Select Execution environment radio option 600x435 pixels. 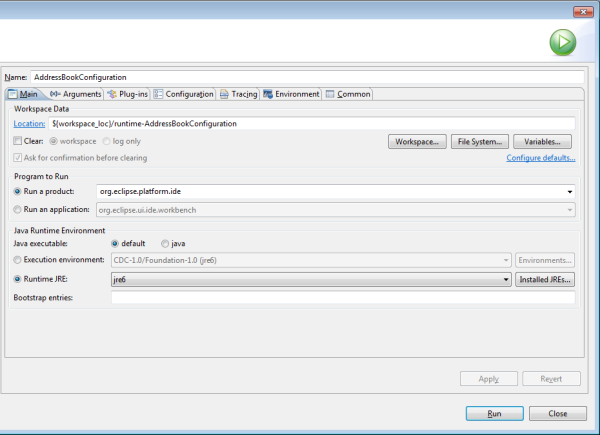click(x=18, y=261)
